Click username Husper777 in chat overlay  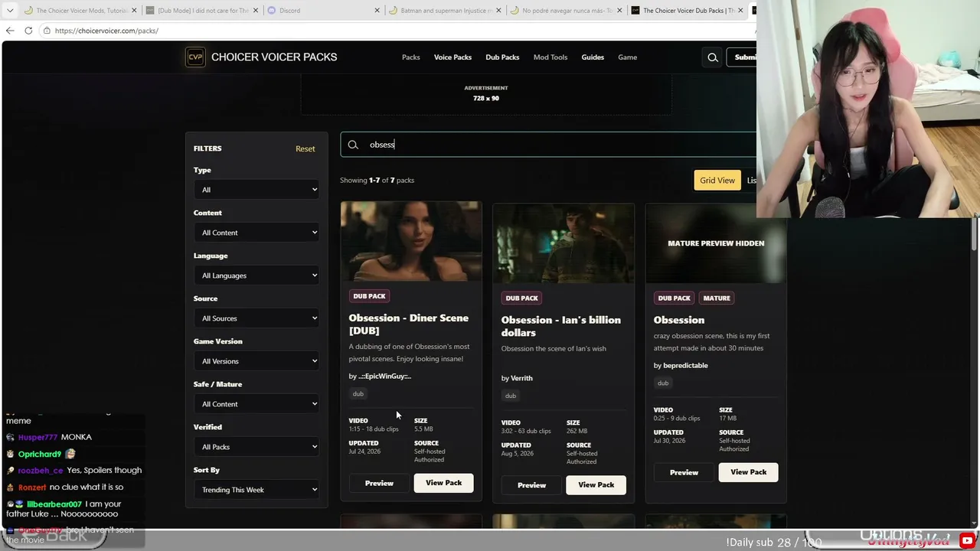[x=38, y=437]
